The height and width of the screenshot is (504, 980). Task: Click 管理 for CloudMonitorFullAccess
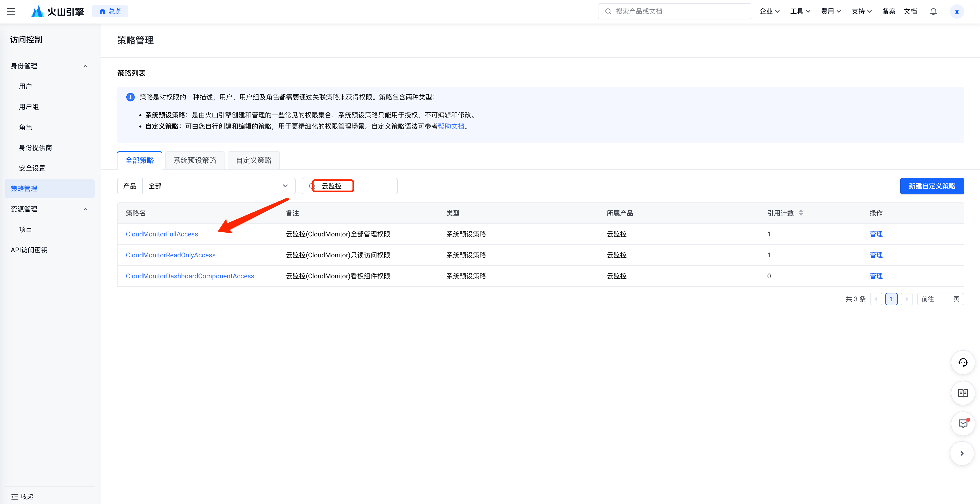click(x=876, y=234)
